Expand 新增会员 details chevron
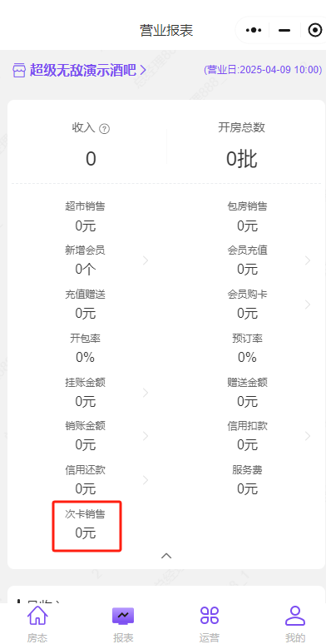326x644 pixels. (146, 260)
